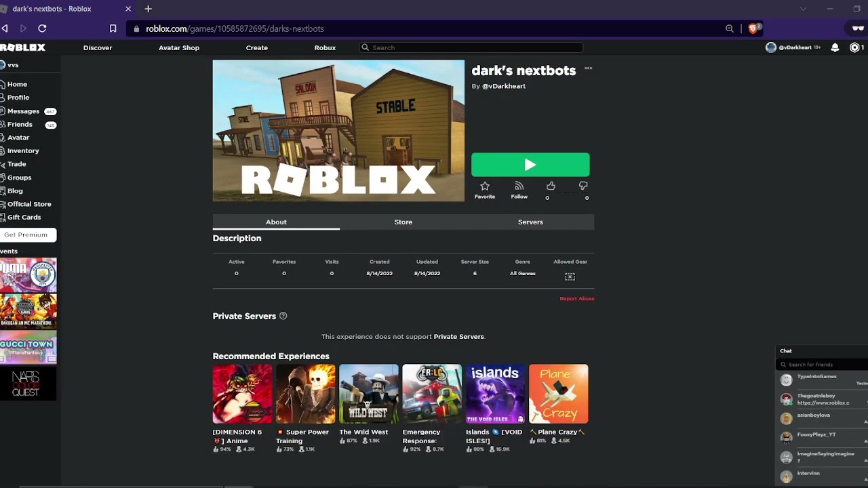Click the chat Search for friends field
The width and height of the screenshot is (868, 488).
(x=822, y=365)
